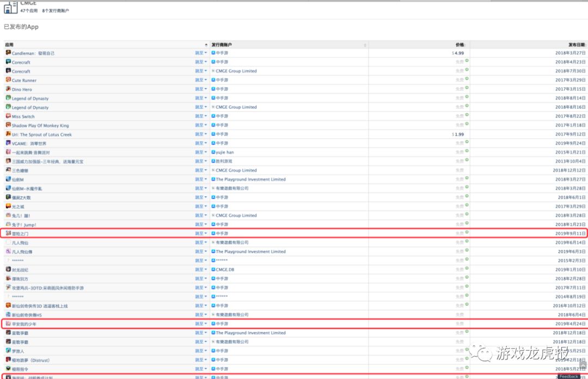Click store icon beside CMGE.DB account

click(x=213, y=269)
